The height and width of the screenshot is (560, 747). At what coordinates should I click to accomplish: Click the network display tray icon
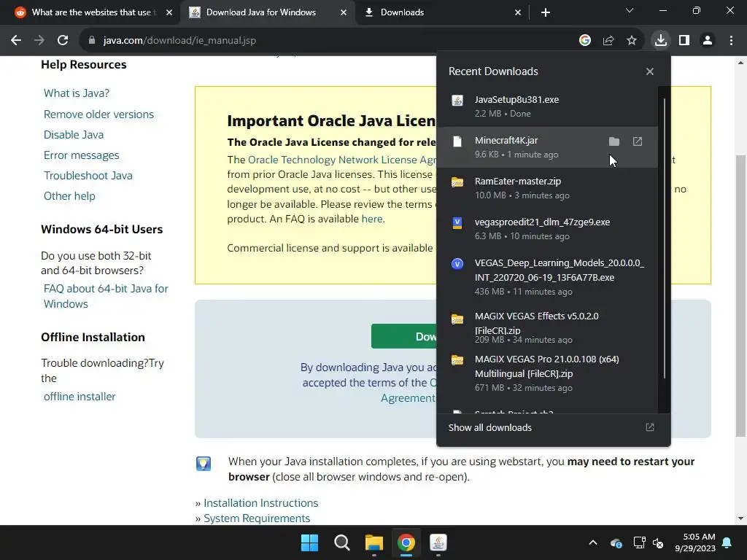tap(639, 542)
